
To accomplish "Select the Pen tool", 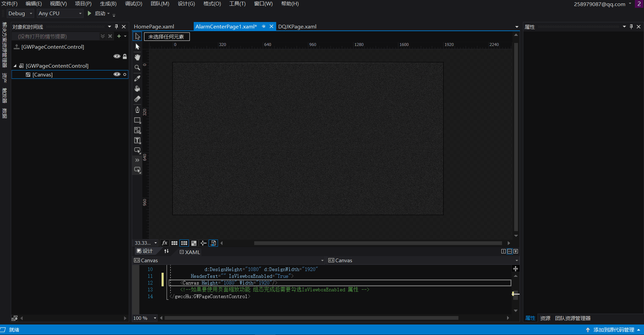I will point(137,110).
